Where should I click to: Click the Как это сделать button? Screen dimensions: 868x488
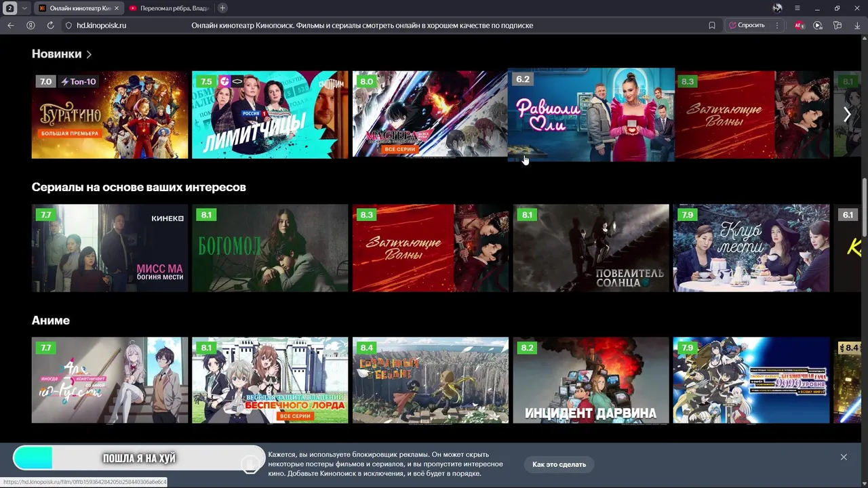tap(559, 464)
